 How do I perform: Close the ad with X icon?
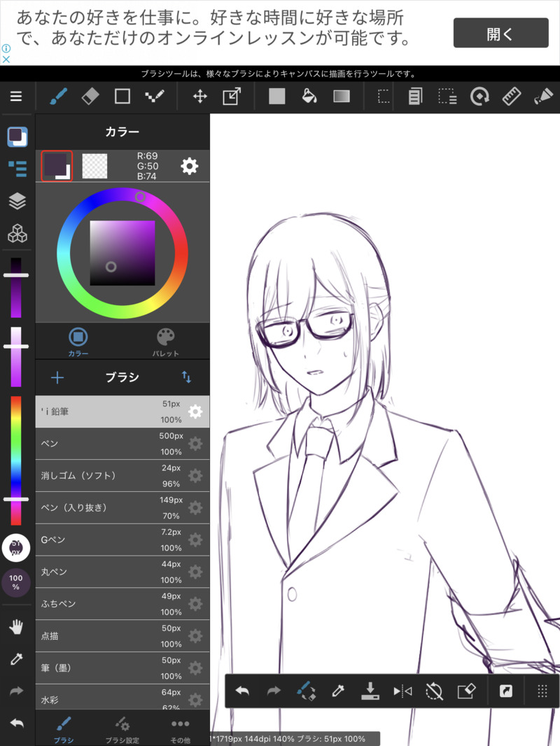point(6,59)
